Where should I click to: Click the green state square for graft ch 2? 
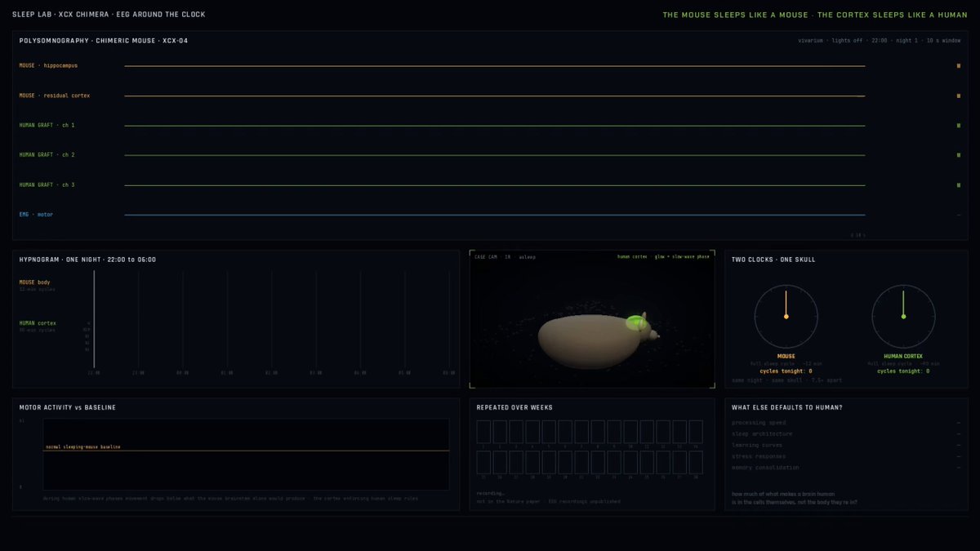click(959, 155)
